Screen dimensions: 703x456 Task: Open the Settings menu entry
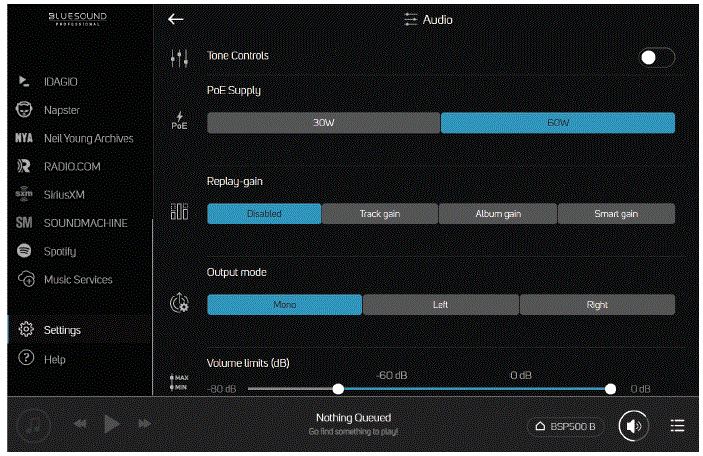[x=80, y=330]
